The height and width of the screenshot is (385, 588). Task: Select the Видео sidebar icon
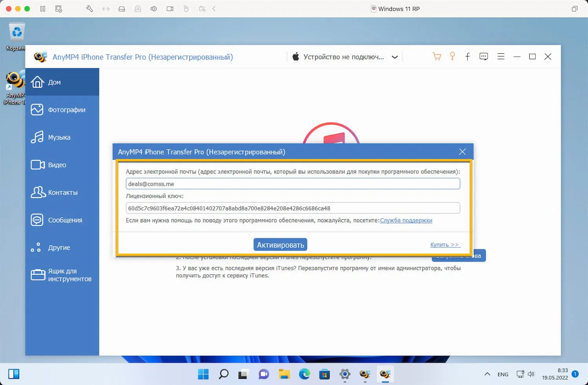[x=37, y=165]
